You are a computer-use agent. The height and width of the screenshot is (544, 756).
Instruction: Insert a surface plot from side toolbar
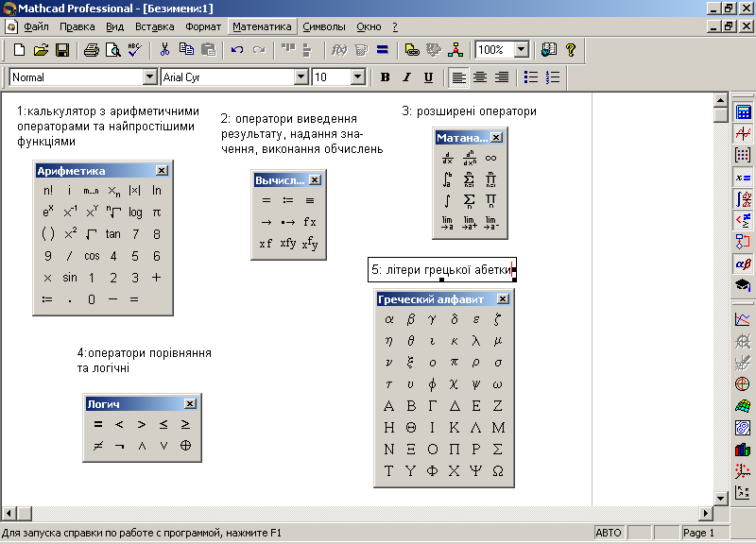743,406
